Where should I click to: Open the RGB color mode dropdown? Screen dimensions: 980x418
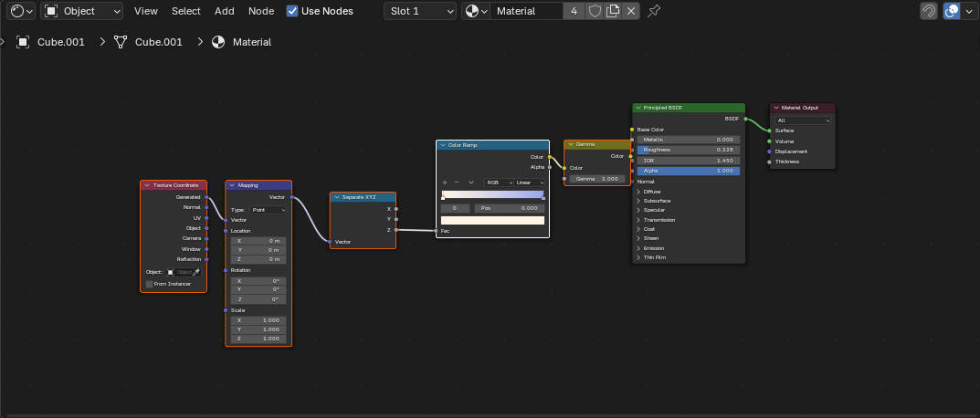click(499, 183)
